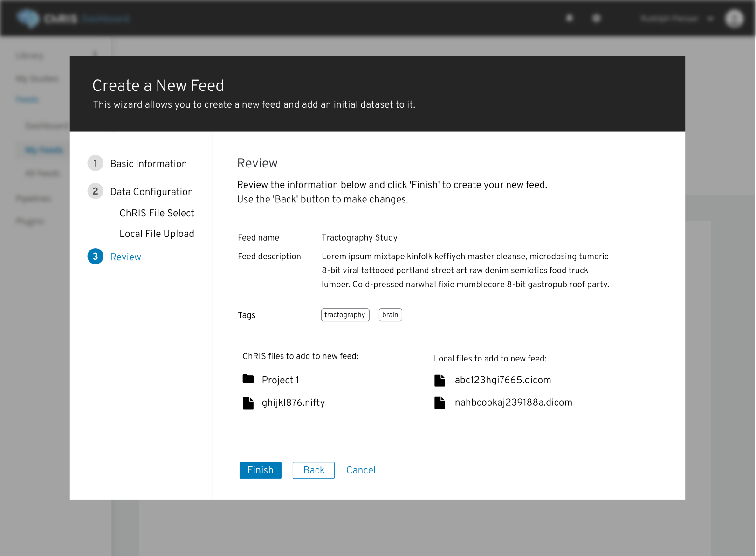Viewport: 756px width, 556px height.
Task: Select step 1 Basic Information circle
Action: (x=95, y=163)
